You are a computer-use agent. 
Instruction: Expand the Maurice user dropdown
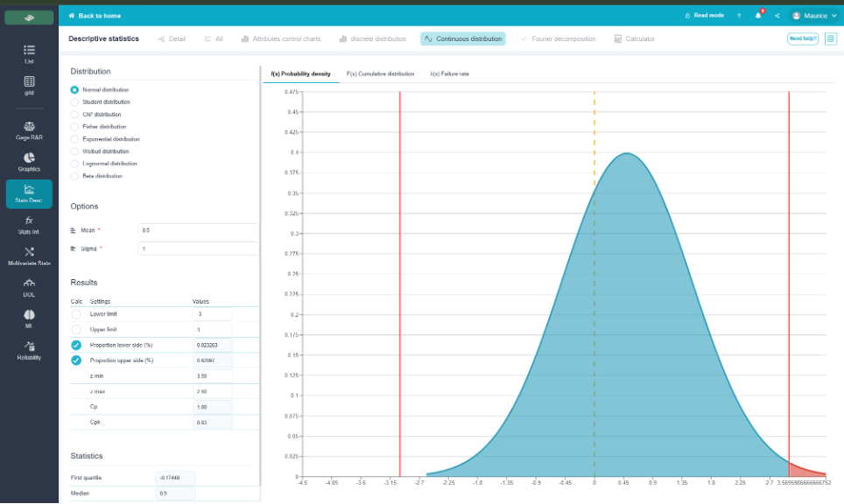[x=814, y=16]
